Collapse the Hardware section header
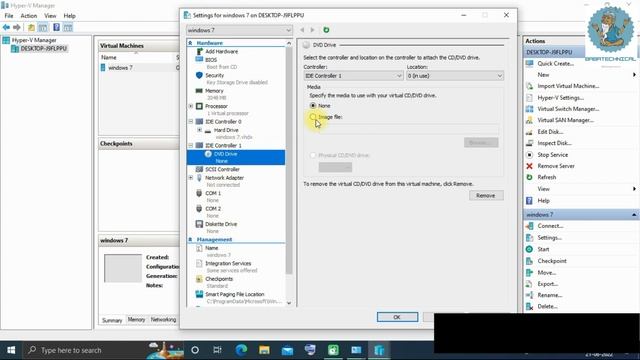The width and height of the screenshot is (640, 360). [190, 43]
